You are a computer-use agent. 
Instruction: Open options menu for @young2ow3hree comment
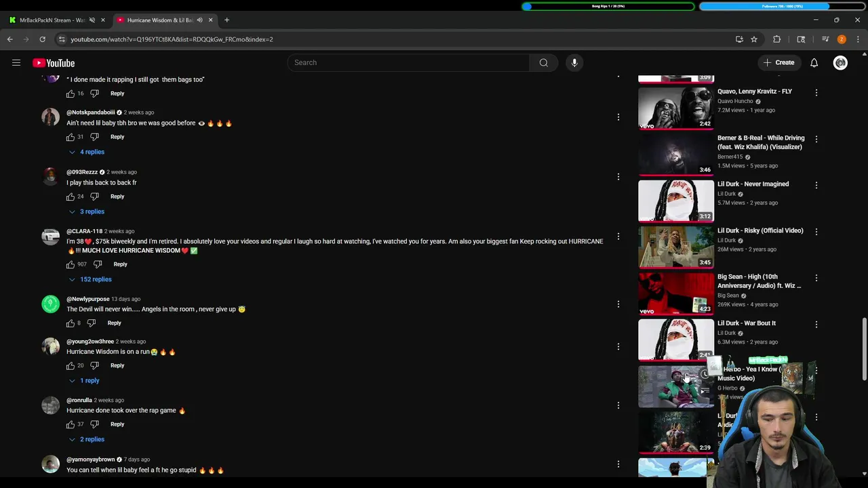tap(618, 346)
